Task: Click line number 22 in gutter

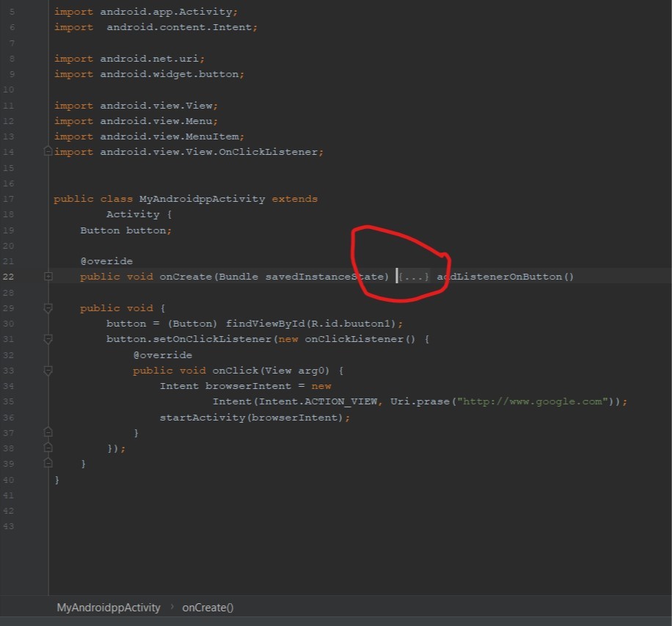Action: pos(9,277)
